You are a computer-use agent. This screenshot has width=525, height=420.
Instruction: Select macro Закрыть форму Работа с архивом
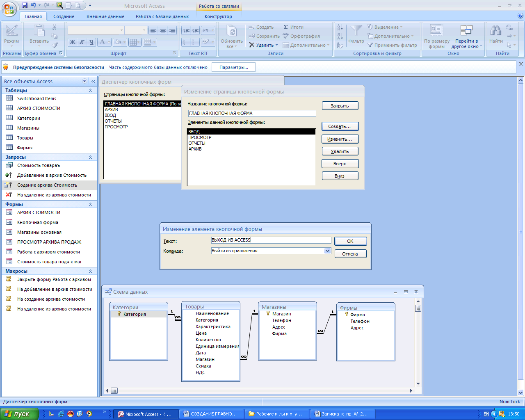(49, 279)
